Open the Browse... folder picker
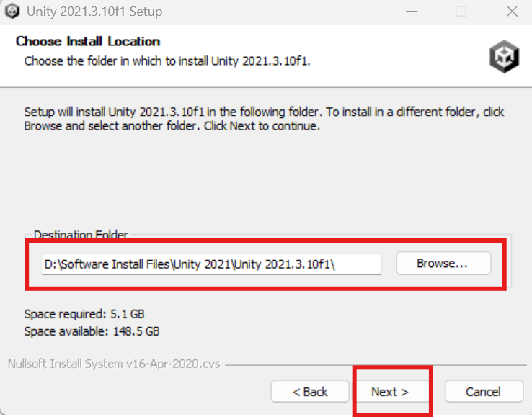Viewport: 532px width, 417px height. (443, 263)
